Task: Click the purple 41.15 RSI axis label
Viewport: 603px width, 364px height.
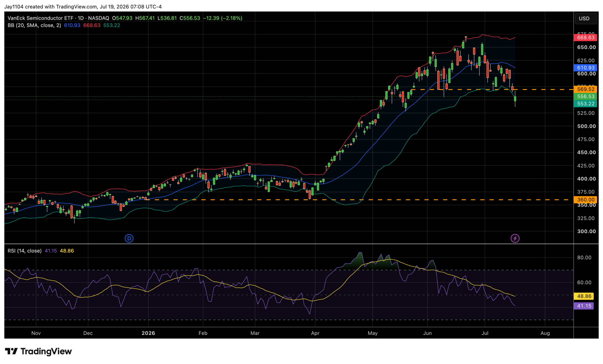Action: point(584,306)
